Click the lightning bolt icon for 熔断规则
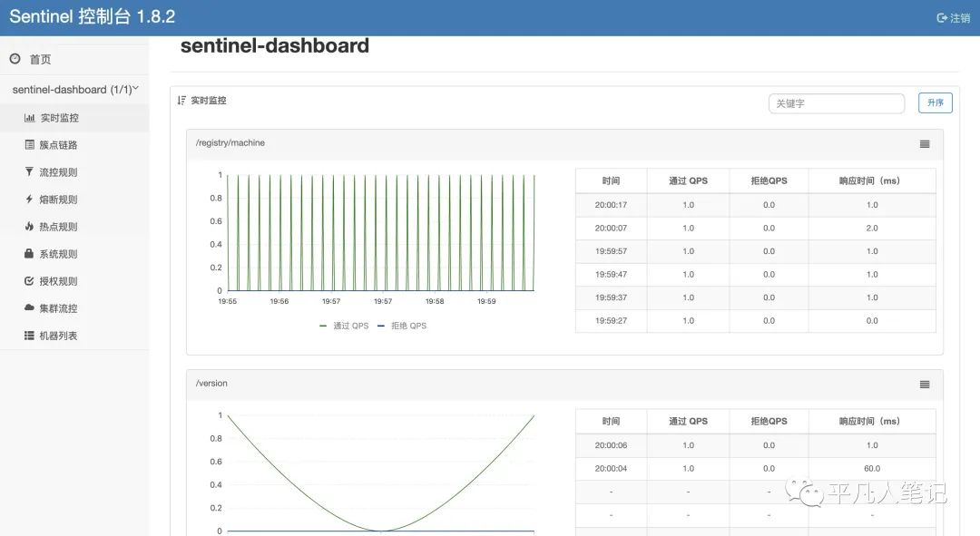This screenshot has height=536, width=980. tap(29, 199)
